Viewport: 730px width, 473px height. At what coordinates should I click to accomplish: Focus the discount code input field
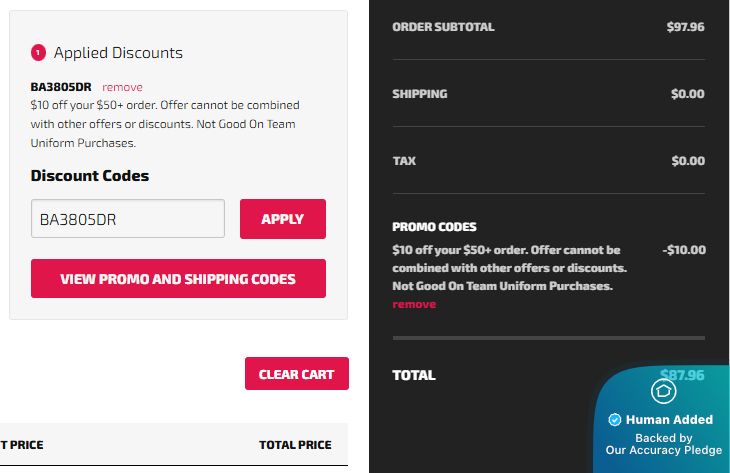point(128,219)
